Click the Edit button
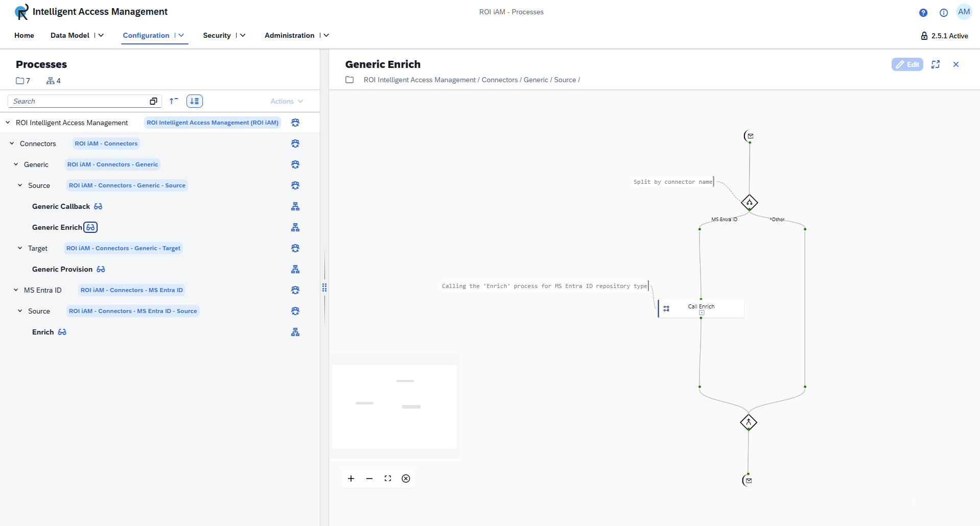Screen dimensions: 980x526 (907, 64)
